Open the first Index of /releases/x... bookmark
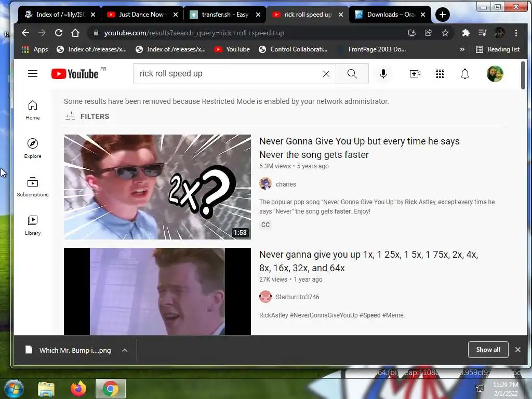Viewport: 532px width, 399px height. tap(92, 49)
